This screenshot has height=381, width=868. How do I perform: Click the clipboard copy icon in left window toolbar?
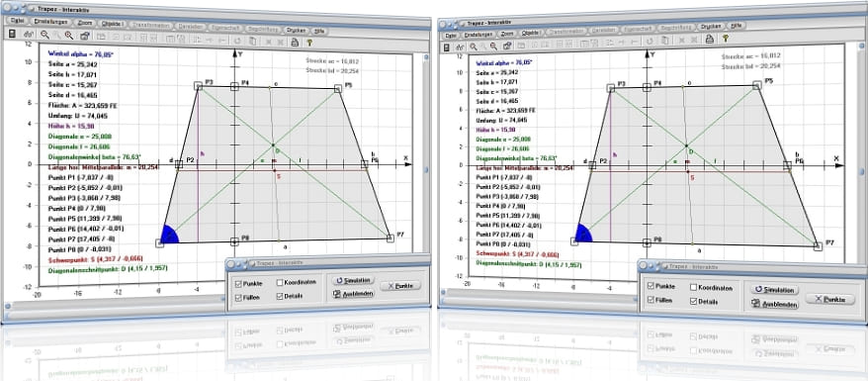pyautogui.click(x=252, y=41)
